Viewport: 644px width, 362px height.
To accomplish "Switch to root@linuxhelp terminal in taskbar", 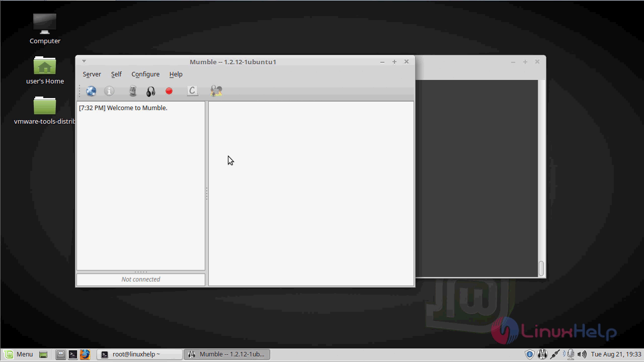I will 139,354.
